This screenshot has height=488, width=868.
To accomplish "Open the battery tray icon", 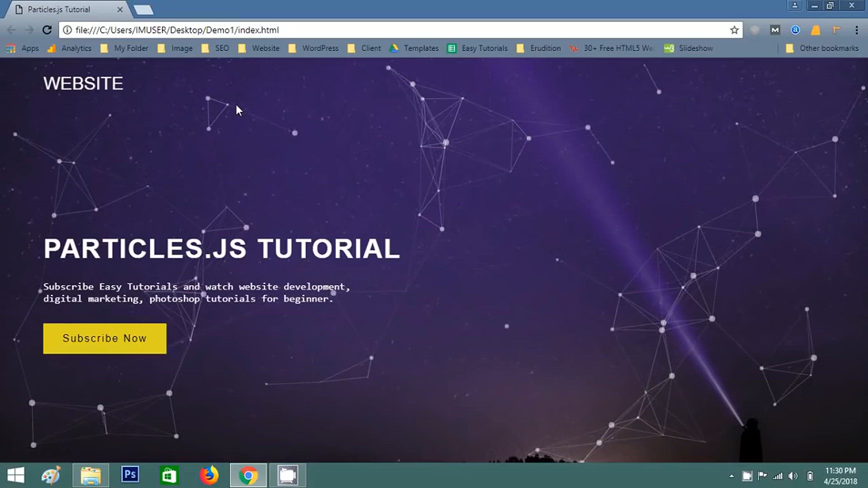I will [x=810, y=476].
